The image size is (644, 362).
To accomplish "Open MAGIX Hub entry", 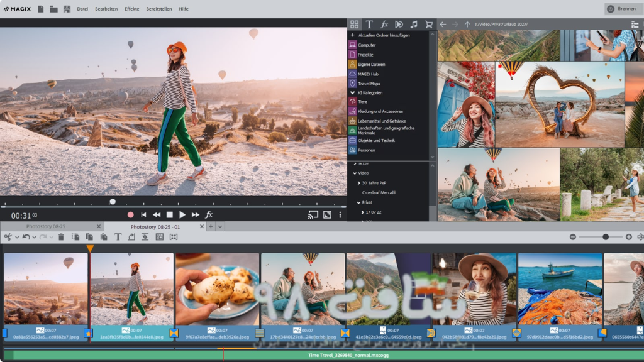I will [x=368, y=74].
